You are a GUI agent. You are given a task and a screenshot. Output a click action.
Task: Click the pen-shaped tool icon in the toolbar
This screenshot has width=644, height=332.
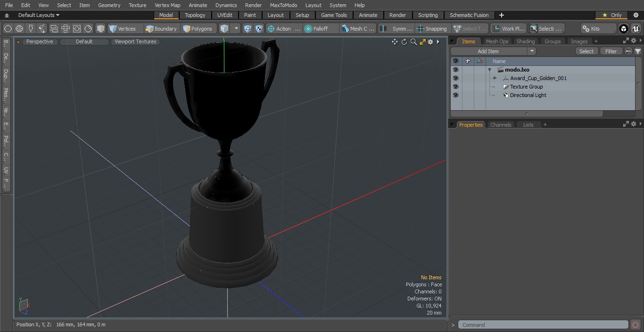(x=31, y=29)
